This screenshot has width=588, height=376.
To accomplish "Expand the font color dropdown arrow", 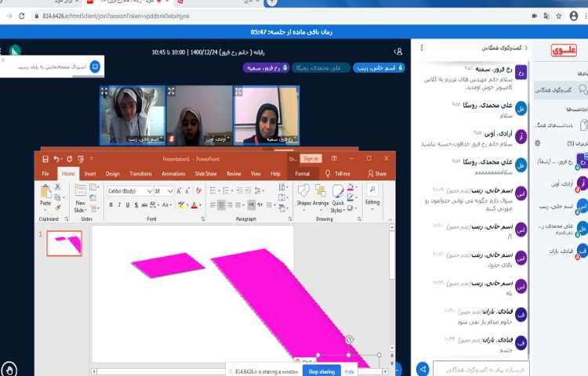I will click(x=200, y=205).
